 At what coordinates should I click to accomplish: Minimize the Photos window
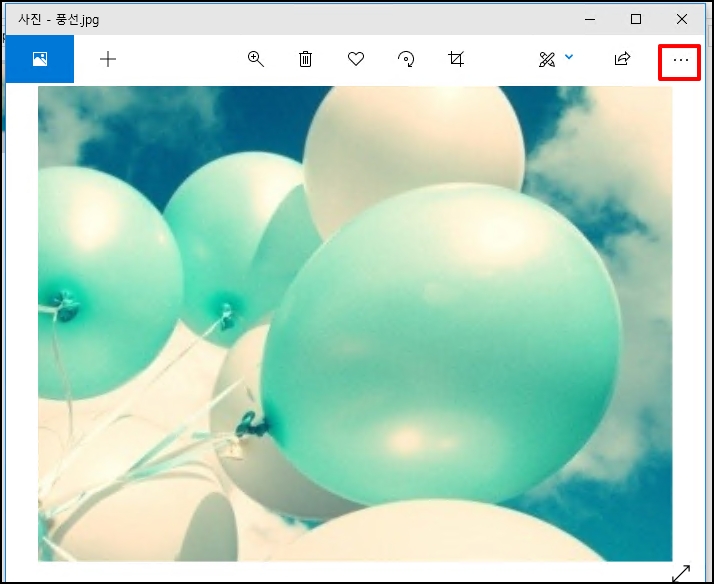point(590,19)
